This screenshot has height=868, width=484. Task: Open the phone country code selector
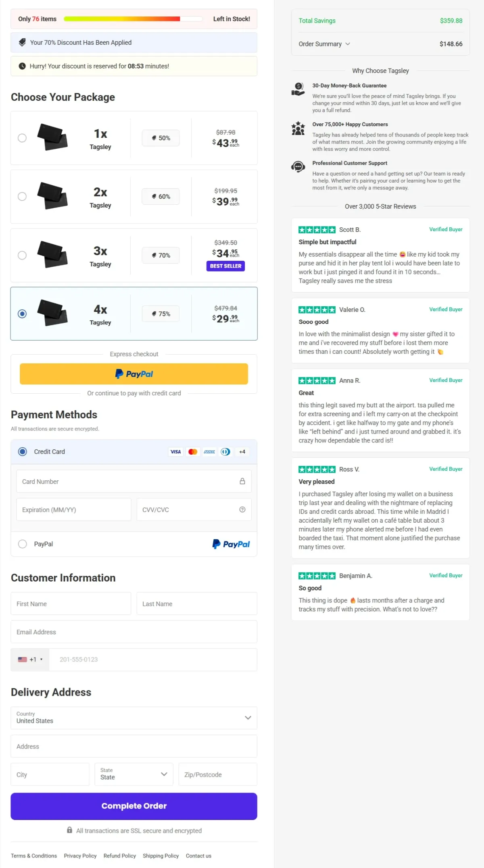pos(29,659)
